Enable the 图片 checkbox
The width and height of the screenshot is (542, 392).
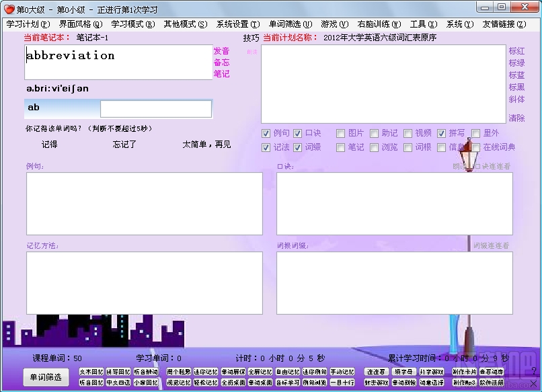pos(340,133)
